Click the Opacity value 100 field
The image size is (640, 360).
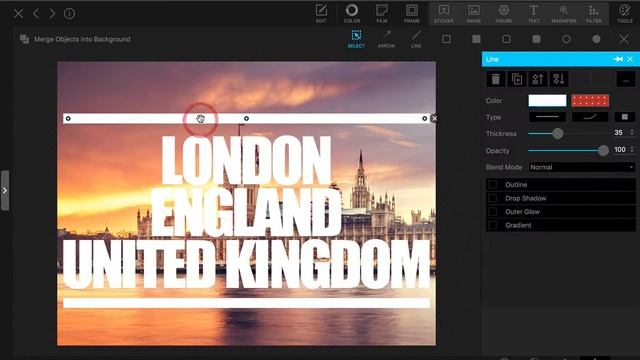pyautogui.click(x=620, y=150)
